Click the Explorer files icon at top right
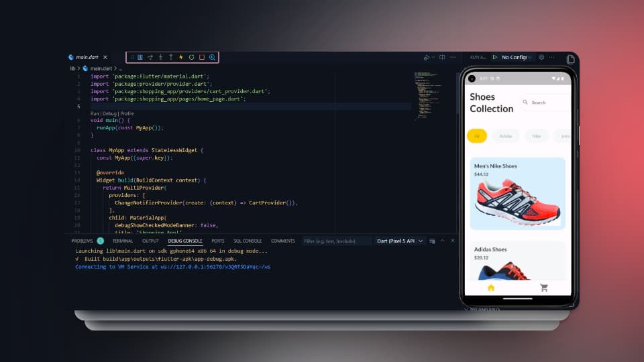 (x=570, y=60)
